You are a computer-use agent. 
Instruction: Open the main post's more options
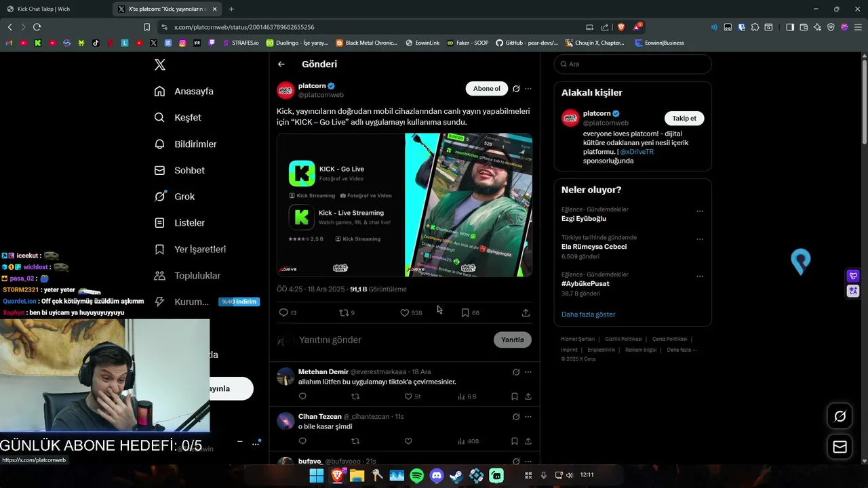528,89
